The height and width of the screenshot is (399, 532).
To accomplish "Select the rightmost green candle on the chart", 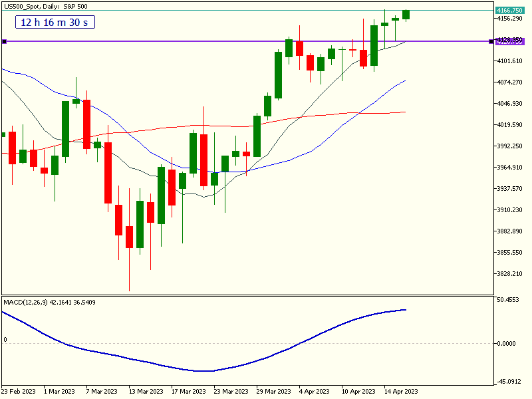I will coord(406,15).
